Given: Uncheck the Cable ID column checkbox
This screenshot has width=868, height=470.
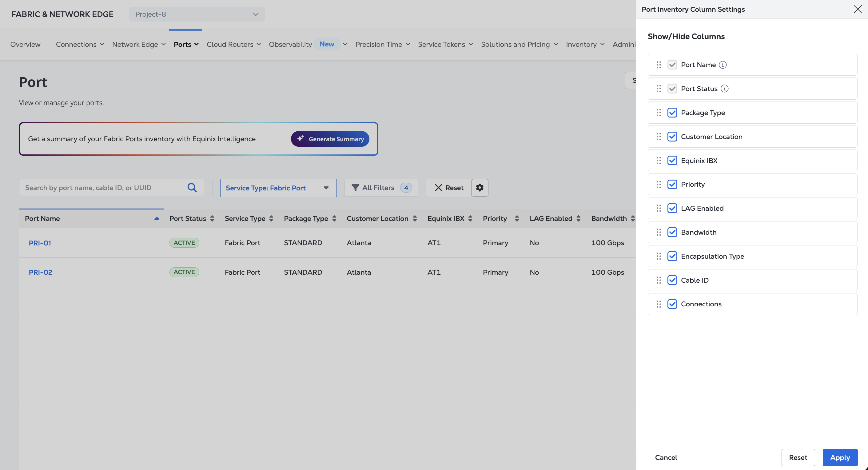Looking at the screenshot, I should point(672,280).
